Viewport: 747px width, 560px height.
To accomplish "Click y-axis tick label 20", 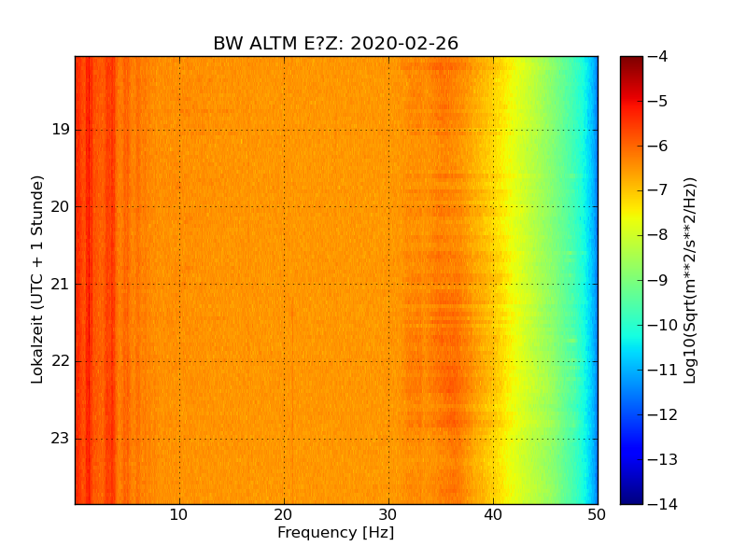I will (61, 206).
